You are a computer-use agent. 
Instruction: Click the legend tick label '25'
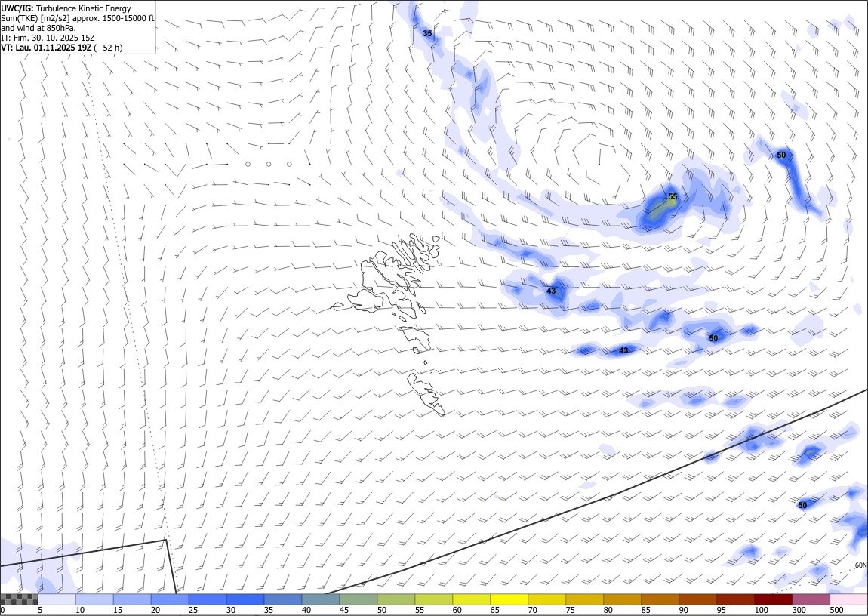click(x=192, y=611)
